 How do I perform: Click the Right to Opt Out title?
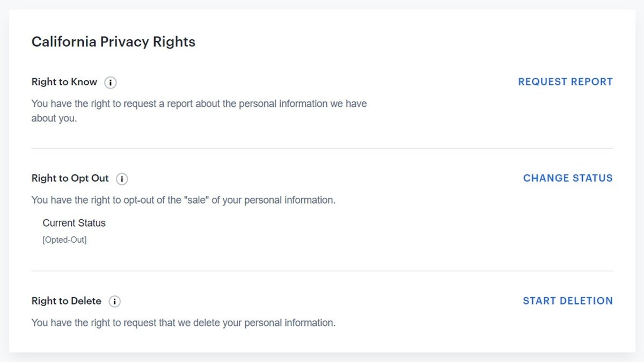[x=70, y=178]
